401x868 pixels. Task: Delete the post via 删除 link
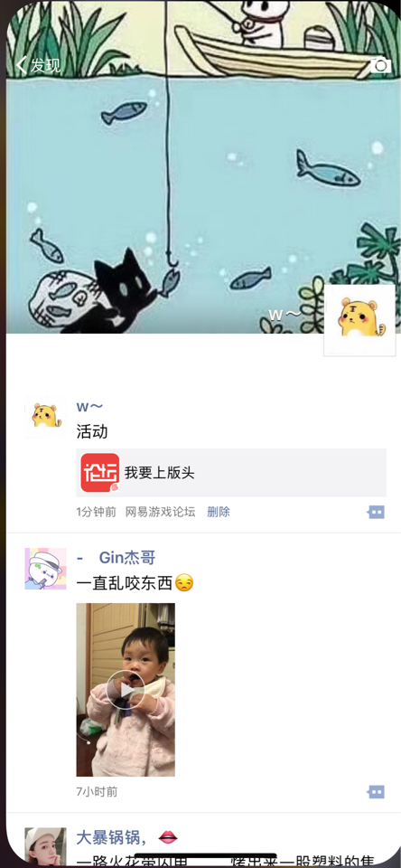(x=219, y=512)
